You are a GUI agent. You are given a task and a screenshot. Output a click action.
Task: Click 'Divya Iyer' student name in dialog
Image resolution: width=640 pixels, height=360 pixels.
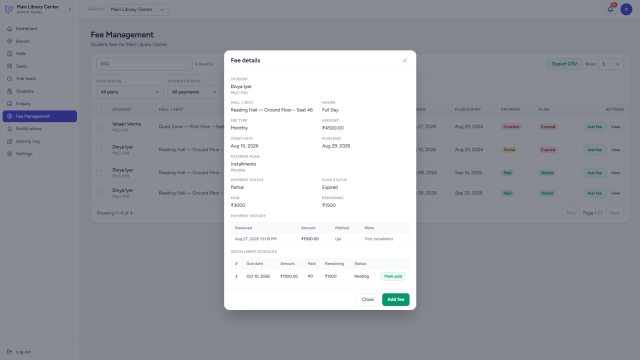tap(241, 87)
